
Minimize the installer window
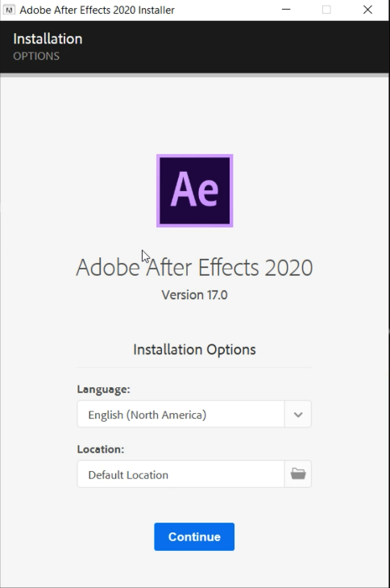[286, 10]
